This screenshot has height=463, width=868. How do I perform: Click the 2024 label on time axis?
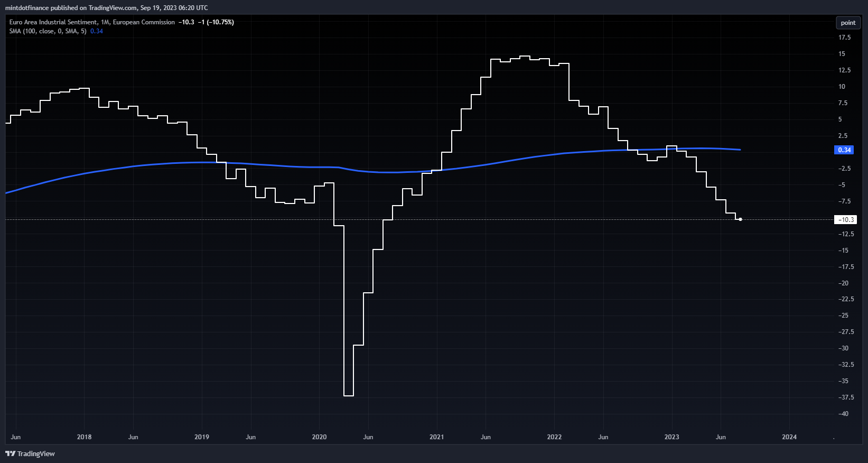click(x=789, y=437)
